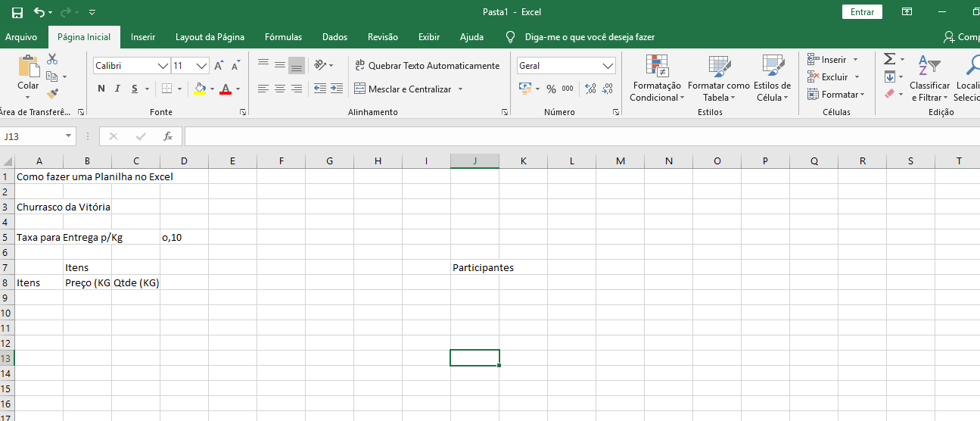Screen dimensions: 980x421
Task: Click the Entrar sign-in button
Action: pos(862,12)
